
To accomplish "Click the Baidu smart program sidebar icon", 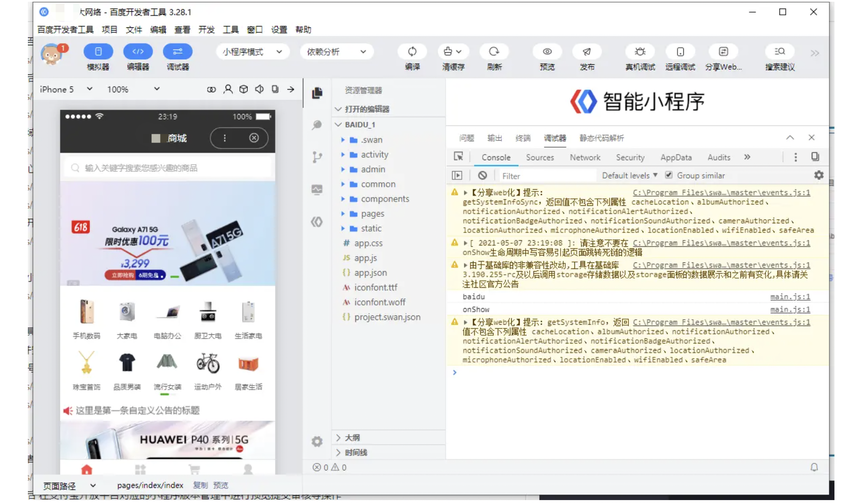I will tap(317, 222).
